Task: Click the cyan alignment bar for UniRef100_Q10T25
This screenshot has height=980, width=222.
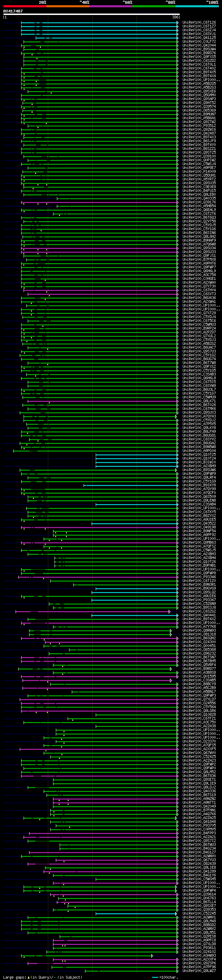Action: (137, 454)
